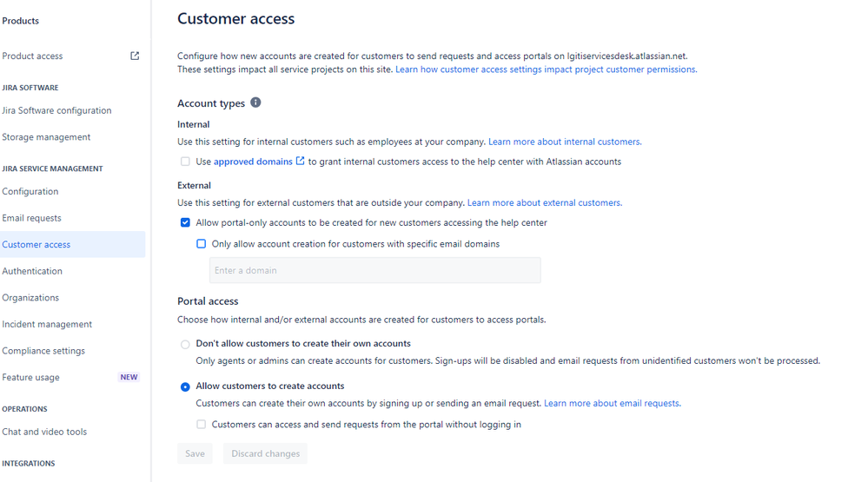Click the NEW badge next to Feature usage
This screenshot has height=482, width=868.
(x=129, y=378)
